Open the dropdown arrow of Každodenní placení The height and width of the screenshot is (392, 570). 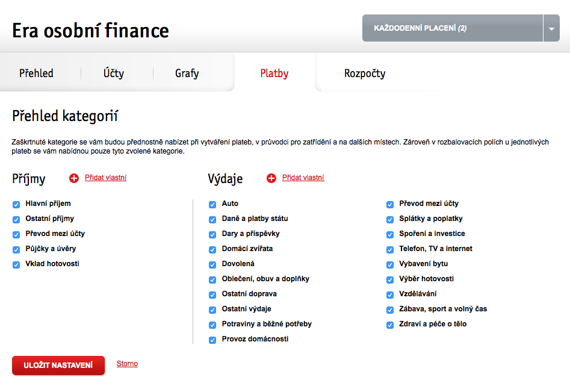[x=551, y=28]
